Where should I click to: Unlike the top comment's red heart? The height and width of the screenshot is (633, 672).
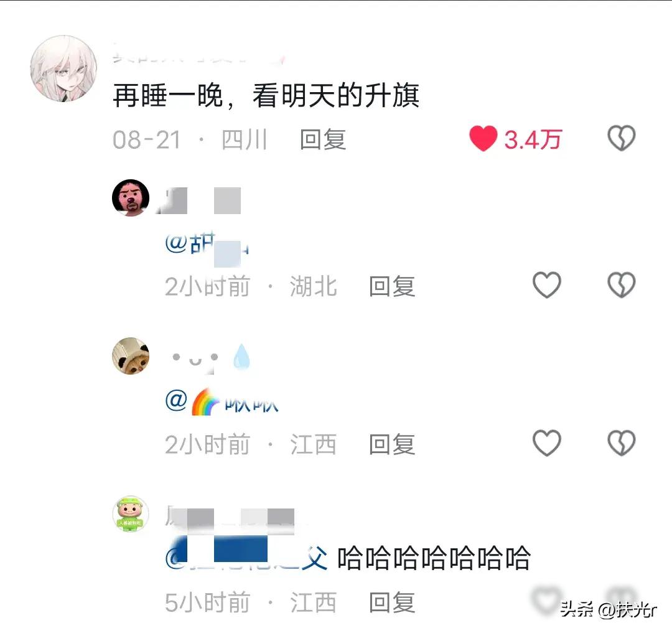coord(483,138)
